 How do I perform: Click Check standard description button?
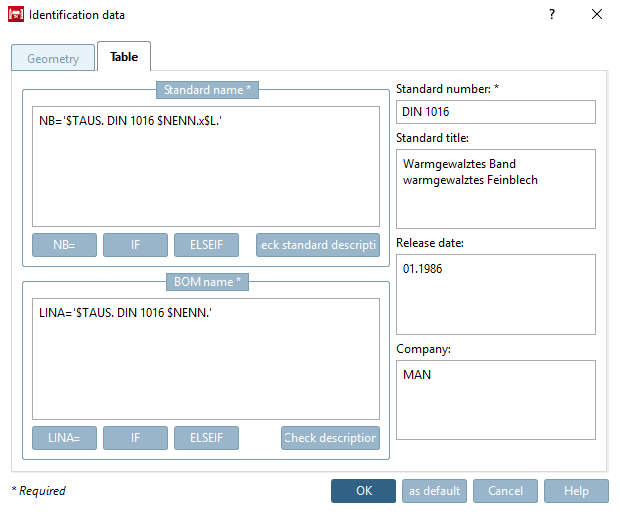click(x=318, y=245)
